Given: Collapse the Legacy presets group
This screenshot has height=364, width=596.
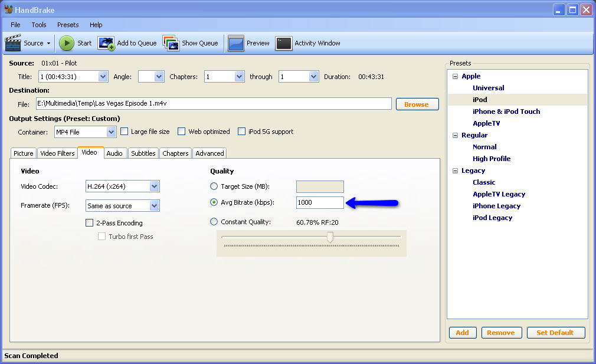Looking at the screenshot, I should click(455, 170).
